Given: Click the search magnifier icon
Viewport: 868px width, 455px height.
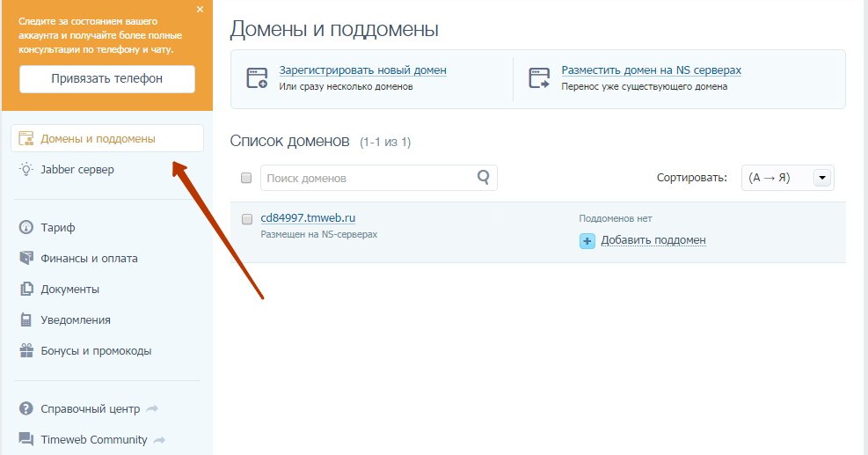Looking at the screenshot, I should point(483,178).
